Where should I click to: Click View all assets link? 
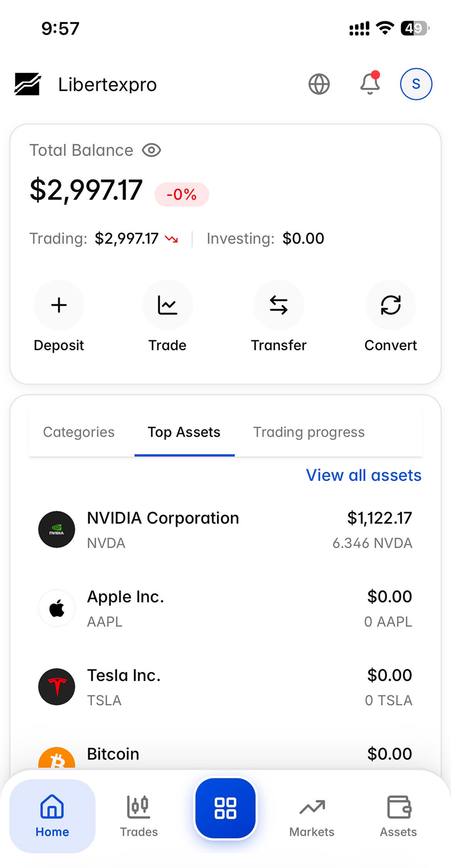pos(364,475)
